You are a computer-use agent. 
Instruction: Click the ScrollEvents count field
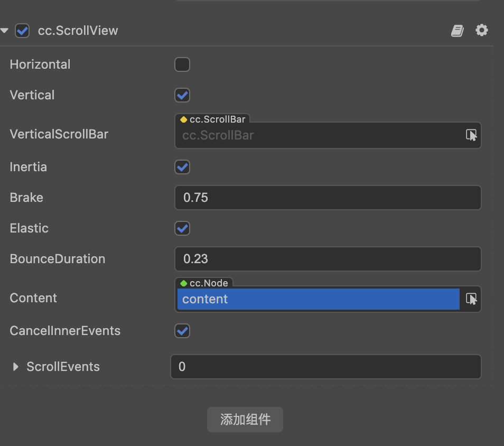click(325, 367)
